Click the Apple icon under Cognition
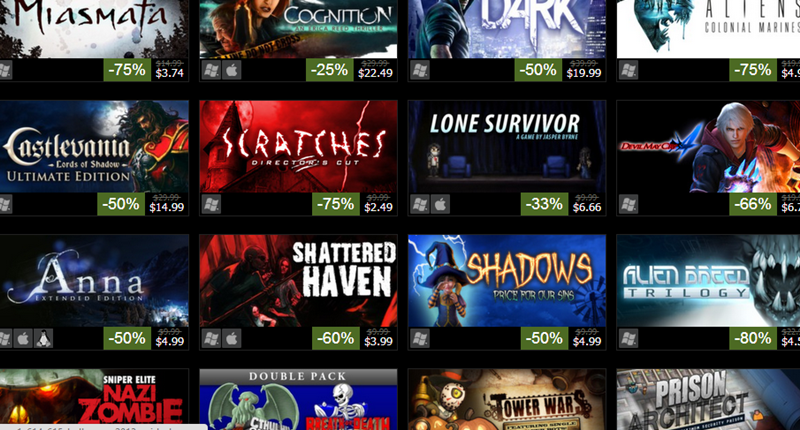 coord(232,70)
